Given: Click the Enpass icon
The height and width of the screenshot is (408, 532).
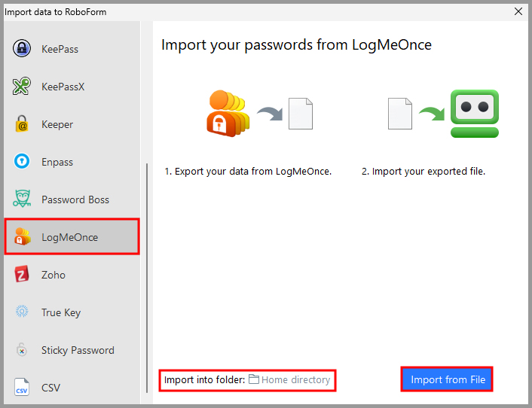Looking at the screenshot, I should tap(22, 162).
